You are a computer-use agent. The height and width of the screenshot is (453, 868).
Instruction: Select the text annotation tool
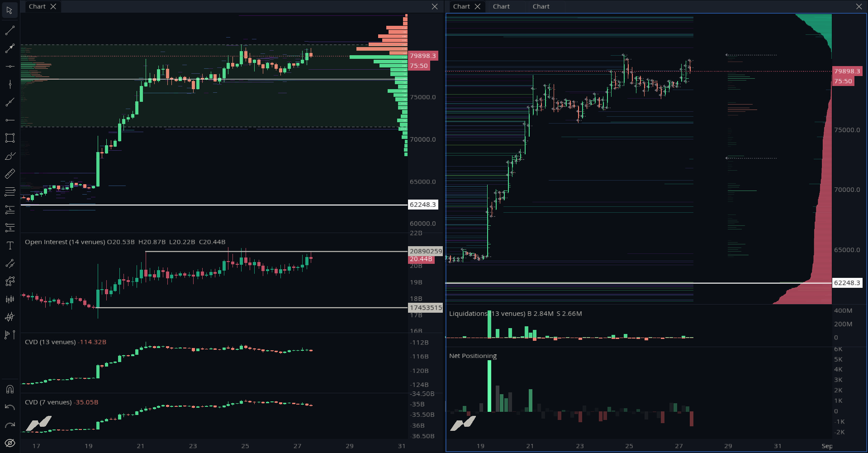[x=9, y=245]
